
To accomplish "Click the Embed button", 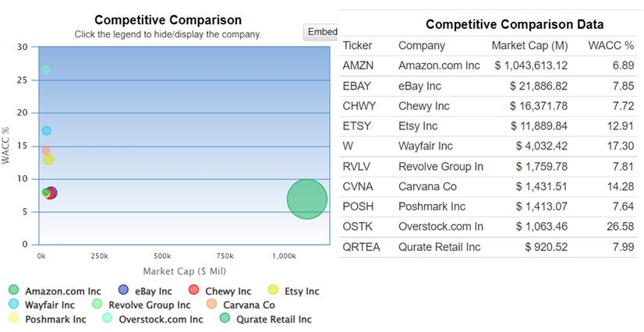I will pyautogui.click(x=322, y=32).
